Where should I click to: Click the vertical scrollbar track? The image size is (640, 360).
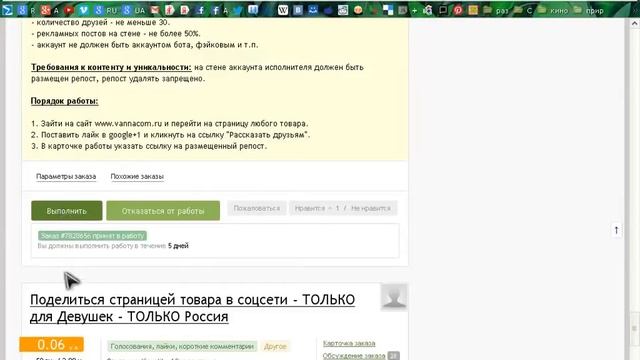tap(634, 194)
